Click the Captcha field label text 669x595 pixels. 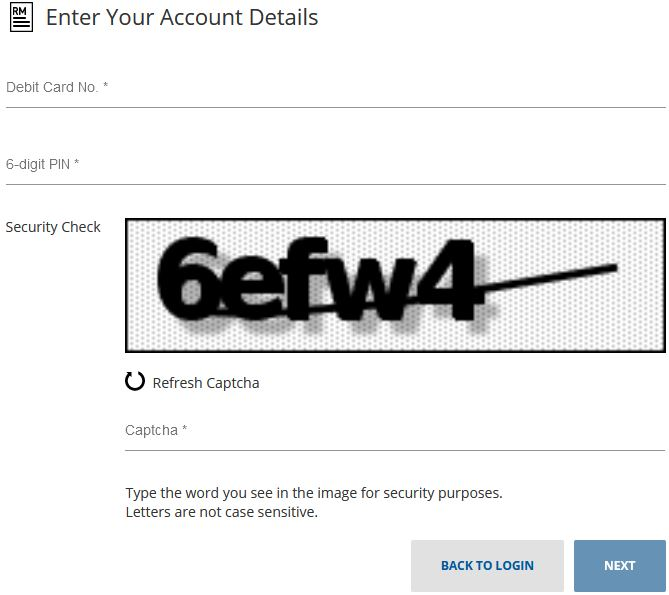pyautogui.click(x=156, y=431)
